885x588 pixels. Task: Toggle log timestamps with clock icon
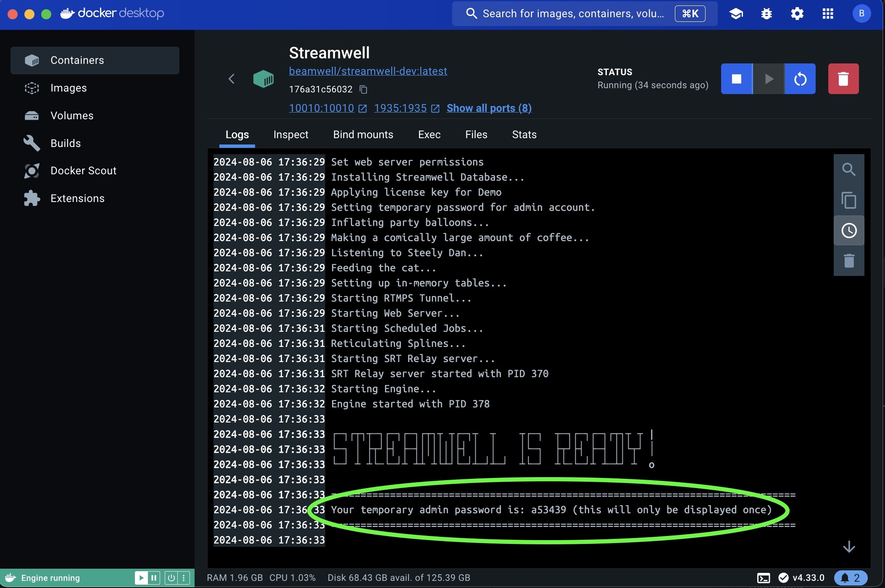tap(848, 231)
